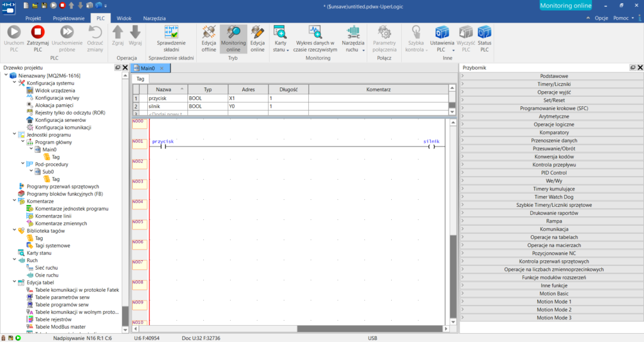The height and width of the screenshot is (342, 644).
Task: Click the ladder editor vertical scrollbar thumb
Action: [x=453, y=276]
